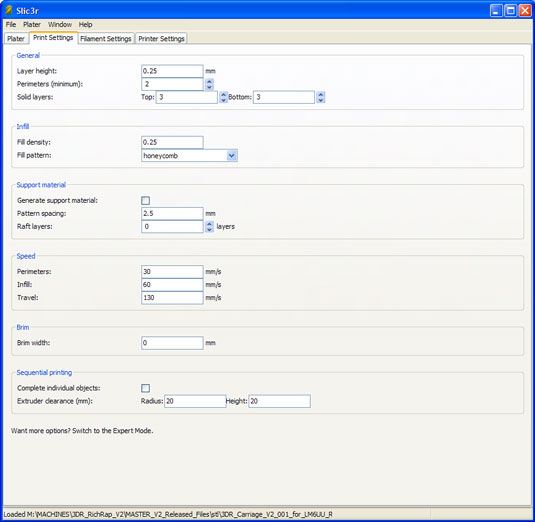Screen dimensions: 535x522
Task: Decrease Bottom solid layers with down arrow
Action: point(320,100)
